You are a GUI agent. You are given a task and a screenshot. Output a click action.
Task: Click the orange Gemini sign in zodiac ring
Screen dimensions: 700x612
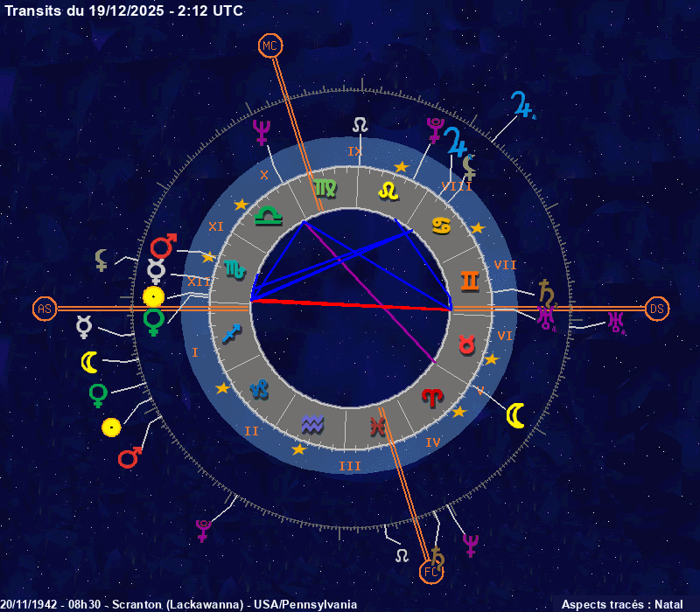coord(471,280)
